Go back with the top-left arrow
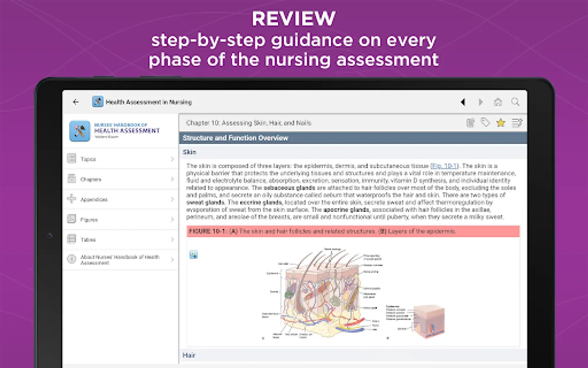Screen dimensions: 588x368 [76, 102]
